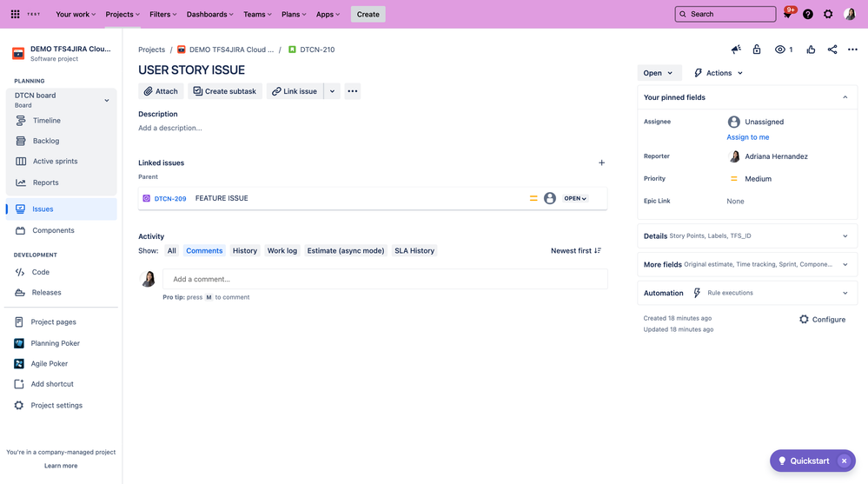
Task: Click the share issue icon
Action: [x=832, y=50]
